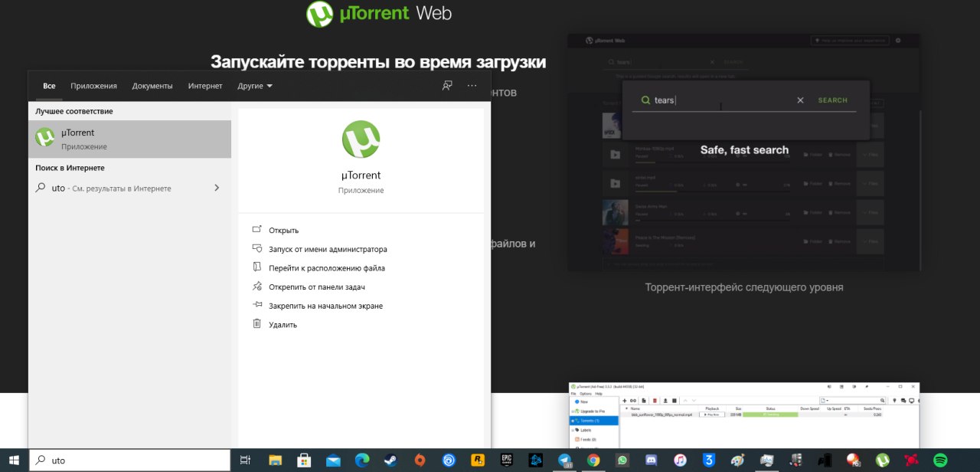Open the Options menu in classic screenshot
980x472 pixels.
586,394
